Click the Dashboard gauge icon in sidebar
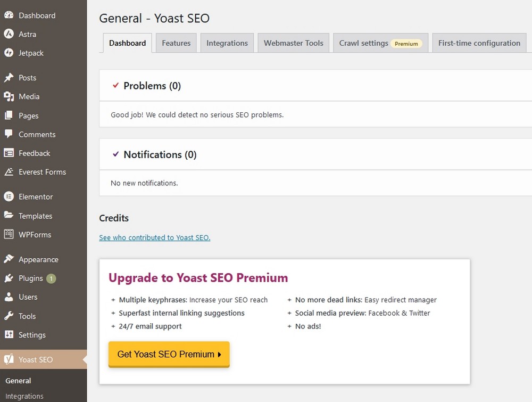Viewport: 532px width, 402px height. 9,15
